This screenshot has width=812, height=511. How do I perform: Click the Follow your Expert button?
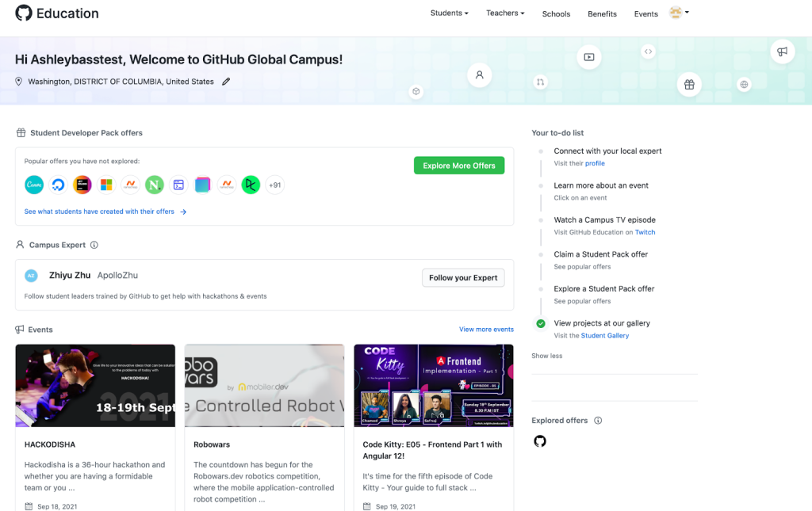point(463,278)
